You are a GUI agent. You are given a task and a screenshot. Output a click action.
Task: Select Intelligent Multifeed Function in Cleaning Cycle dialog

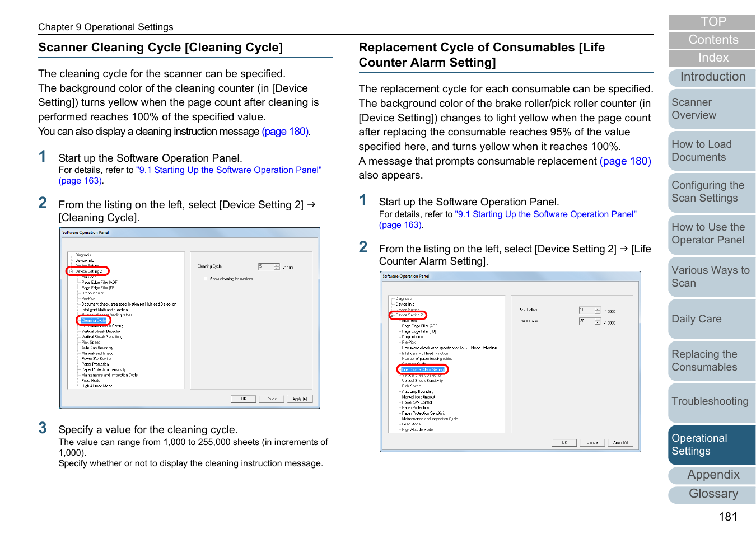(105, 310)
